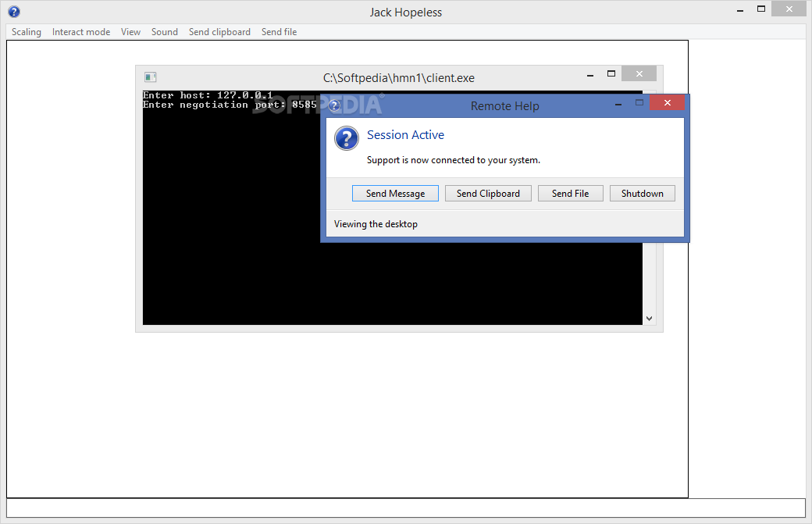Click the 'Remote Help' title text
Screen dimensions: 812x524
click(505, 105)
